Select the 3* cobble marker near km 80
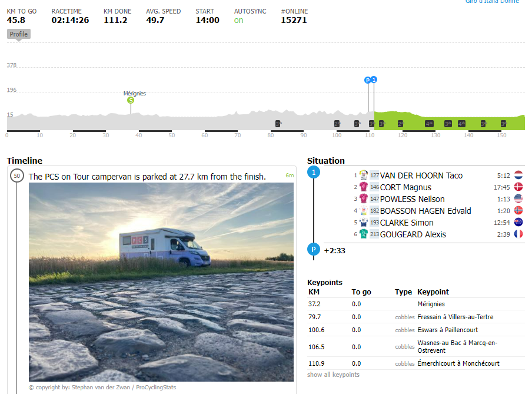The height and width of the screenshot is (394, 532). click(x=278, y=124)
